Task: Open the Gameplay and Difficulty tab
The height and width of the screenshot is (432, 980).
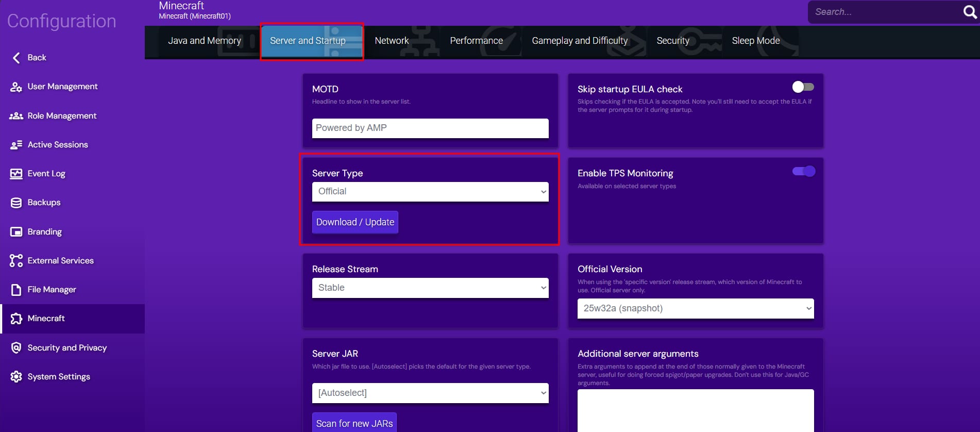Action: coord(579,41)
